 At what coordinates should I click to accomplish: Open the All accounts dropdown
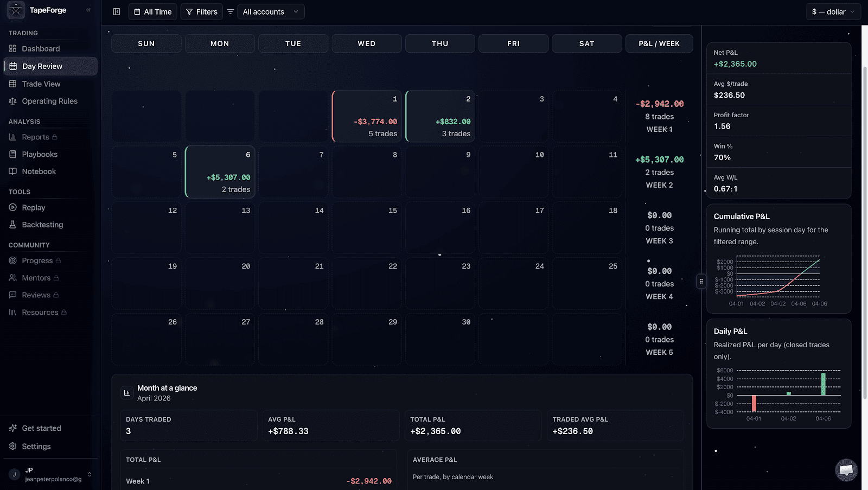[x=270, y=11]
